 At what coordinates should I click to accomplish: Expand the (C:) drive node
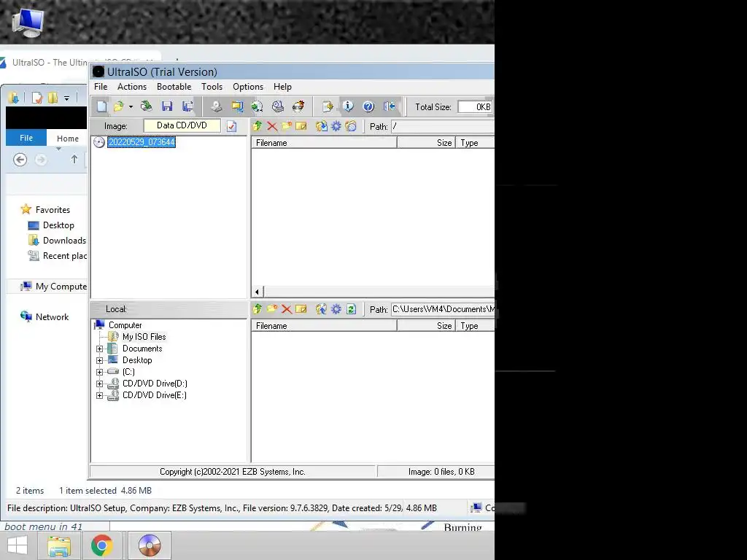(x=99, y=372)
